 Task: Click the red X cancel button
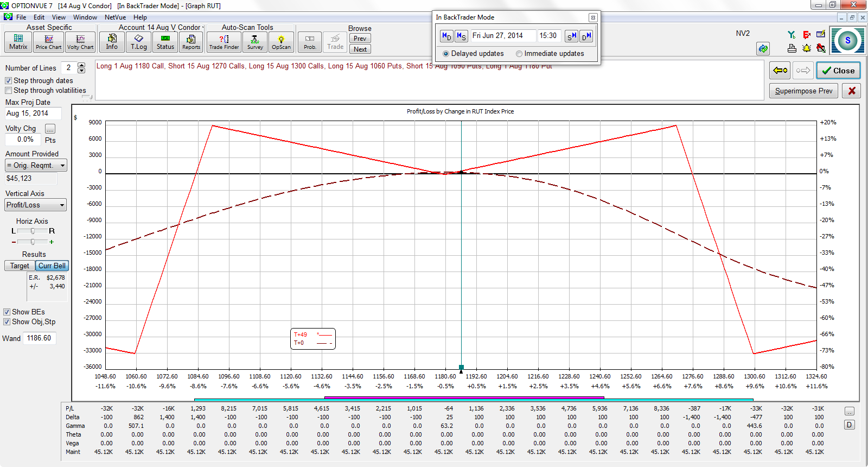852,91
